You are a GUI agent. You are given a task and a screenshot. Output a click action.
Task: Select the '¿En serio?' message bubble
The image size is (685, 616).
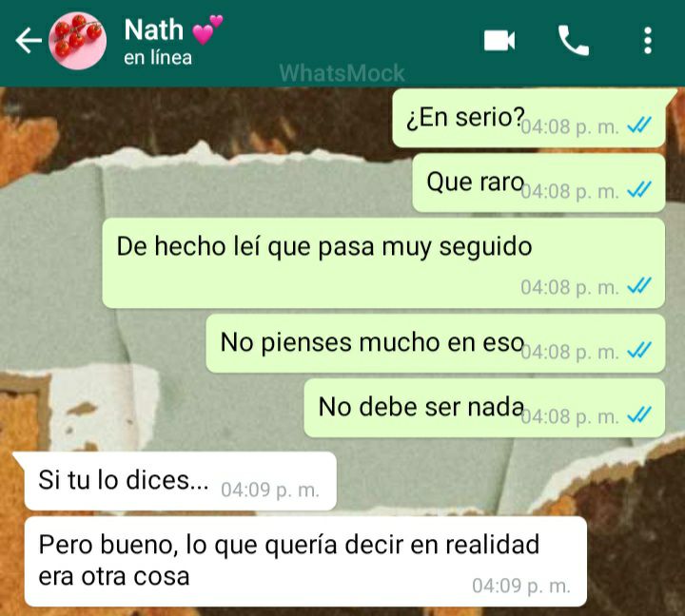[x=529, y=118]
